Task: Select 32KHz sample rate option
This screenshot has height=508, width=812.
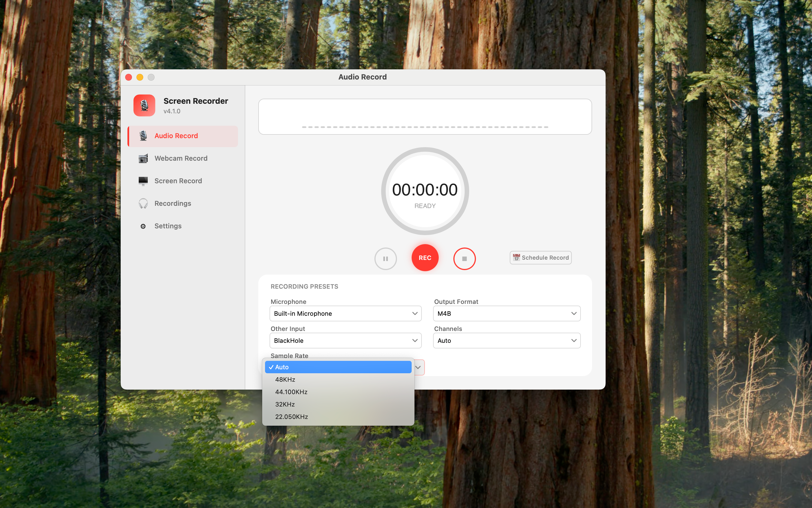Action: (x=338, y=404)
